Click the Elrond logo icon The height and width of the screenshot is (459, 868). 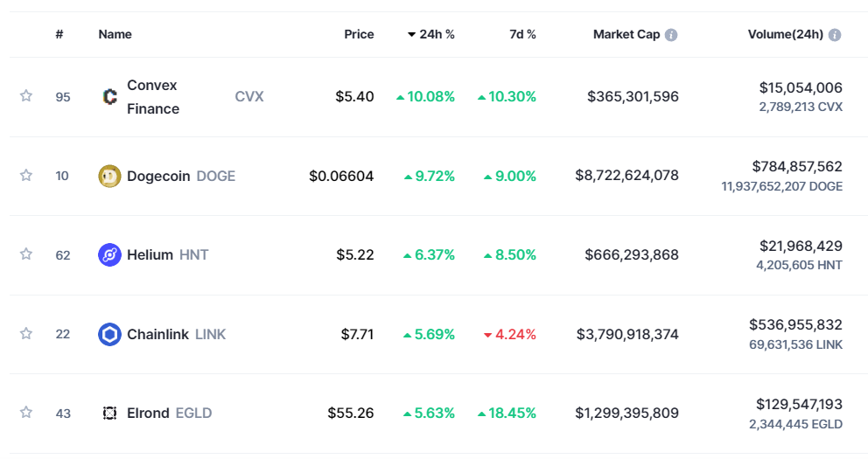(109, 413)
